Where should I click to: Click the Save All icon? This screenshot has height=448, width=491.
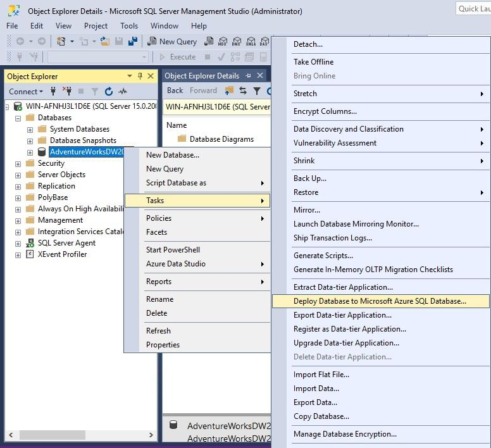[133, 41]
